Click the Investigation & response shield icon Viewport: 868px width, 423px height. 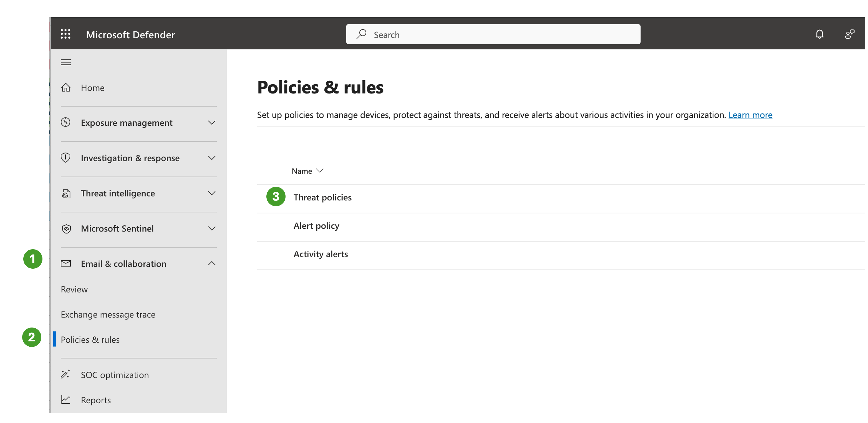coord(66,158)
